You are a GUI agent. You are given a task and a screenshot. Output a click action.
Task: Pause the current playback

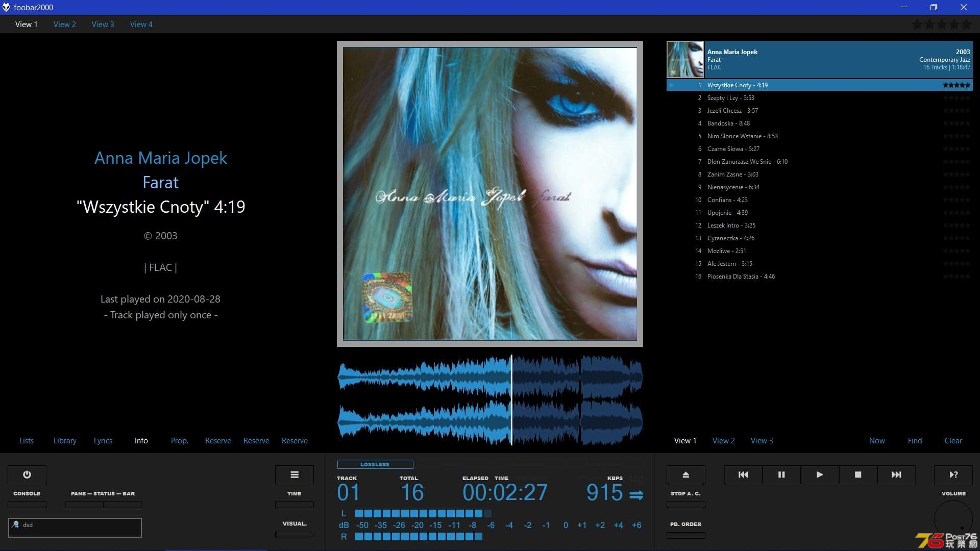pos(781,474)
